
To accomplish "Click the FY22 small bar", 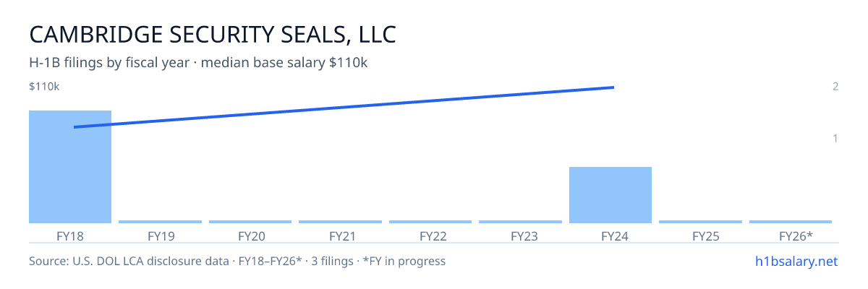I will click(x=430, y=222).
